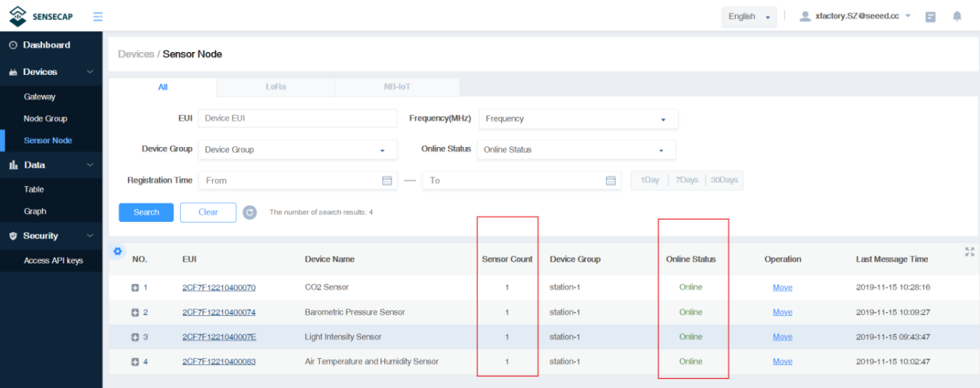Click the Dashboard gauge icon
The height and width of the screenshot is (388, 980).
pyautogui.click(x=13, y=45)
